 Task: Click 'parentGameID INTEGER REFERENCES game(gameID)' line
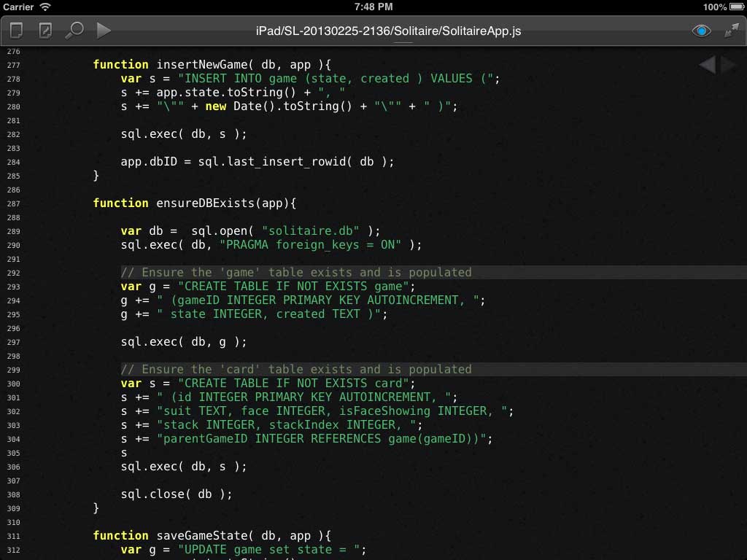click(x=307, y=438)
